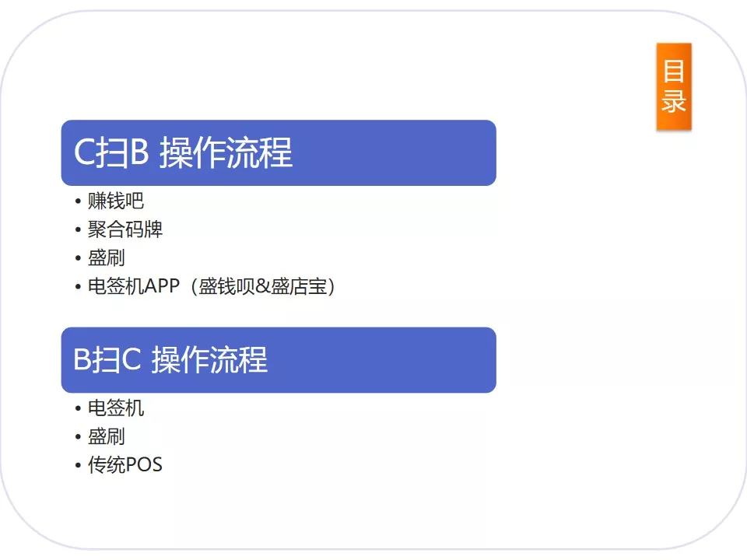Click the 录 character on orange label
Image resolution: width=747 pixels, height=560 pixels.
coord(674,101)
